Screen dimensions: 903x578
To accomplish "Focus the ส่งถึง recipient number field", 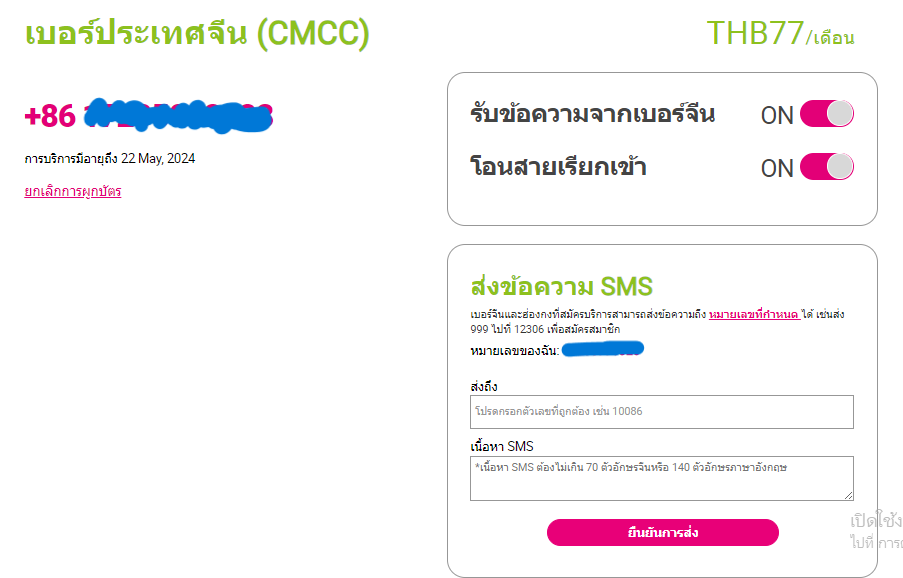I will pyautogui.click(x=661, y=411).
